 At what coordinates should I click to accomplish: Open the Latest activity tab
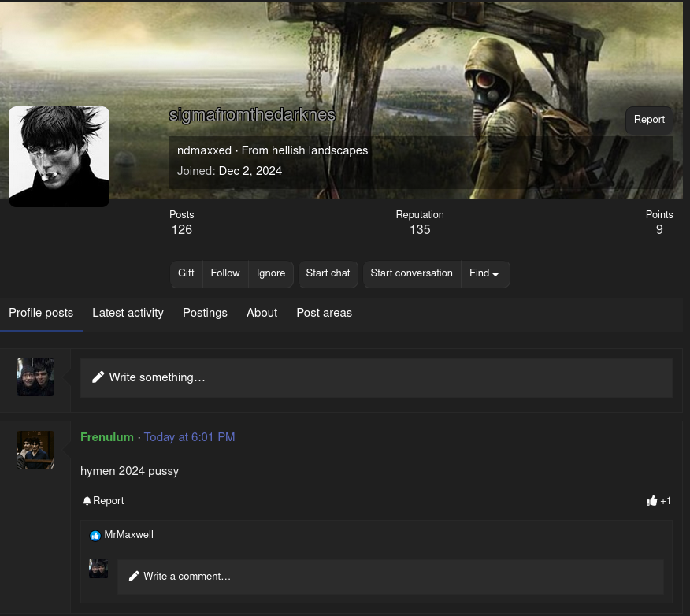click(x=128, y=313)
